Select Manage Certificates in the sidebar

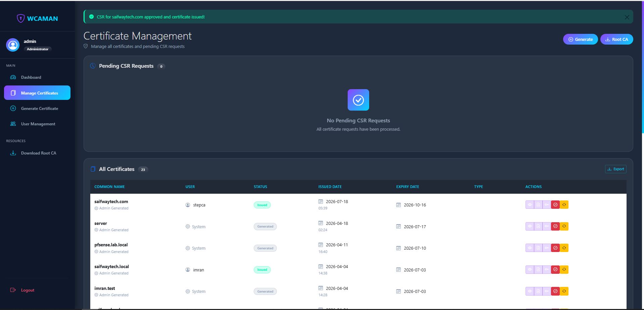(37, 93)
